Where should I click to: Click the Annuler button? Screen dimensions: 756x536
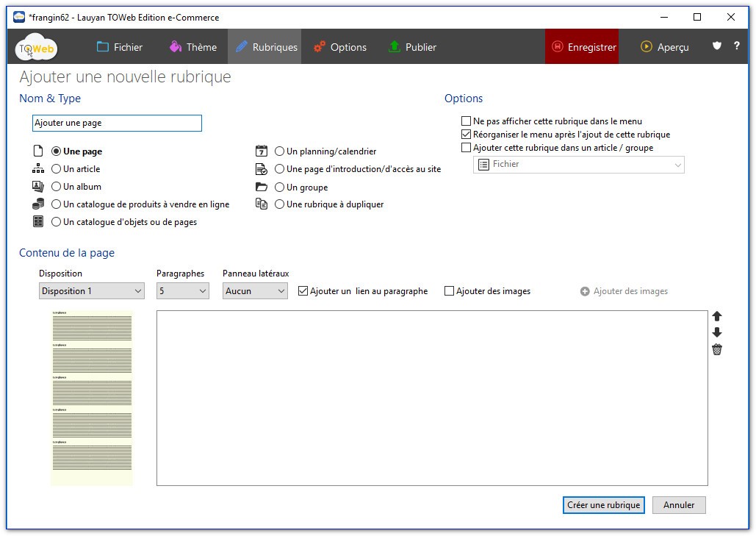(678, 505)
